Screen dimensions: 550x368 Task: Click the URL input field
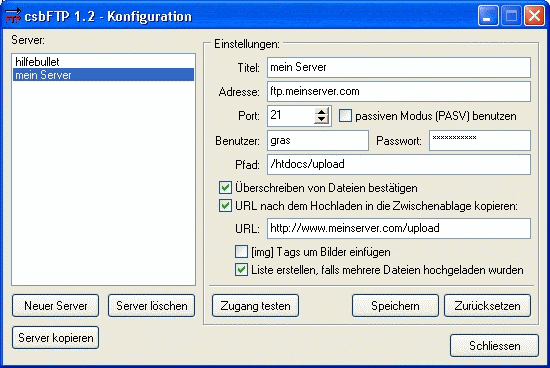click(x=399, y=228)
